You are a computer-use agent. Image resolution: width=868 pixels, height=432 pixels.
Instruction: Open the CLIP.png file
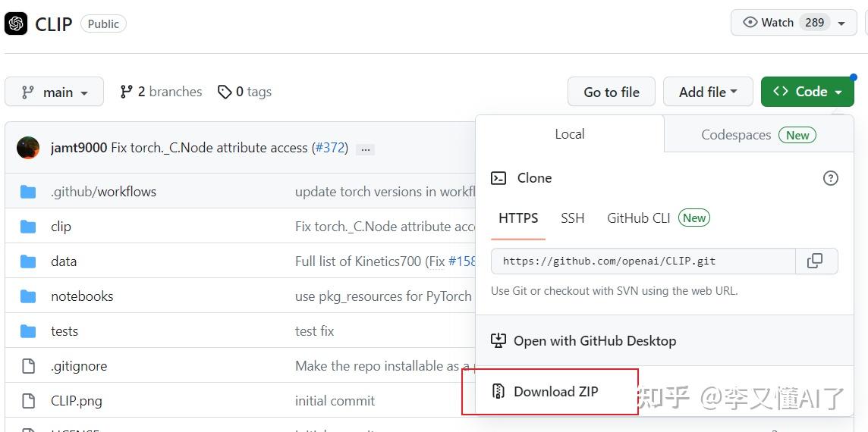click(x=76, y=401)
